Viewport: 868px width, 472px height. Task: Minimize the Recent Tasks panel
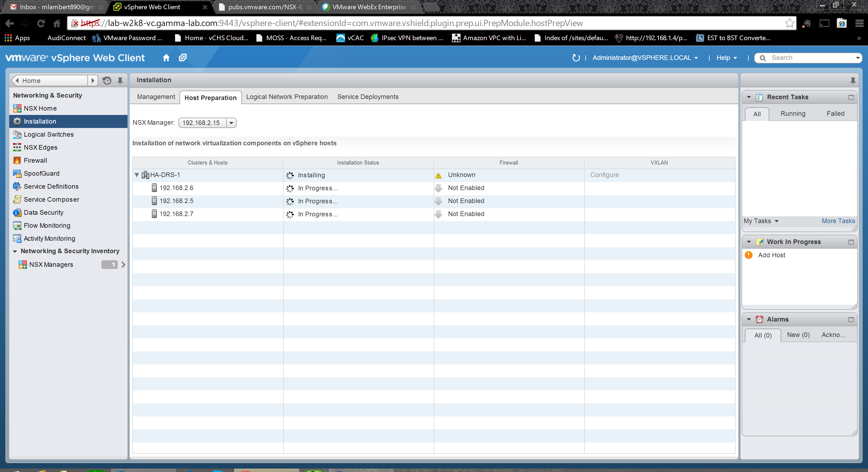[851, 97]
